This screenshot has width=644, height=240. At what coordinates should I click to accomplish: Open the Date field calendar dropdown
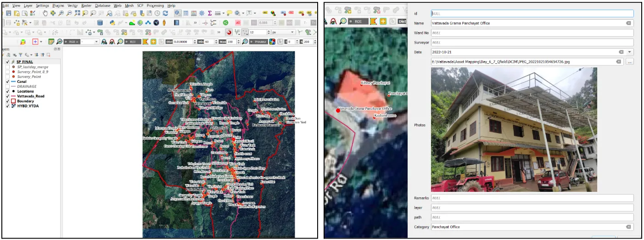[x=630, y=52]
